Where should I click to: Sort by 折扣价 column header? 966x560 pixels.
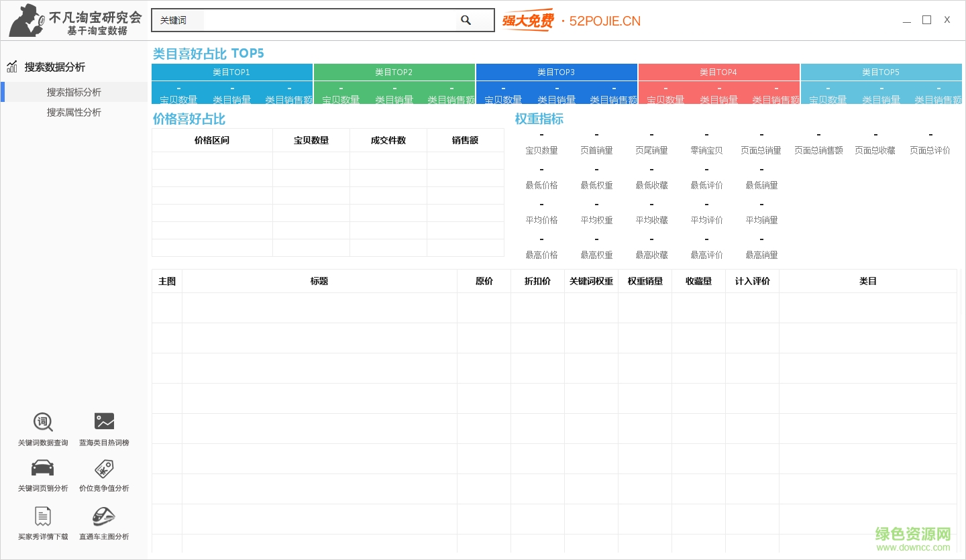pyautogui.click(x=537, y=282)
